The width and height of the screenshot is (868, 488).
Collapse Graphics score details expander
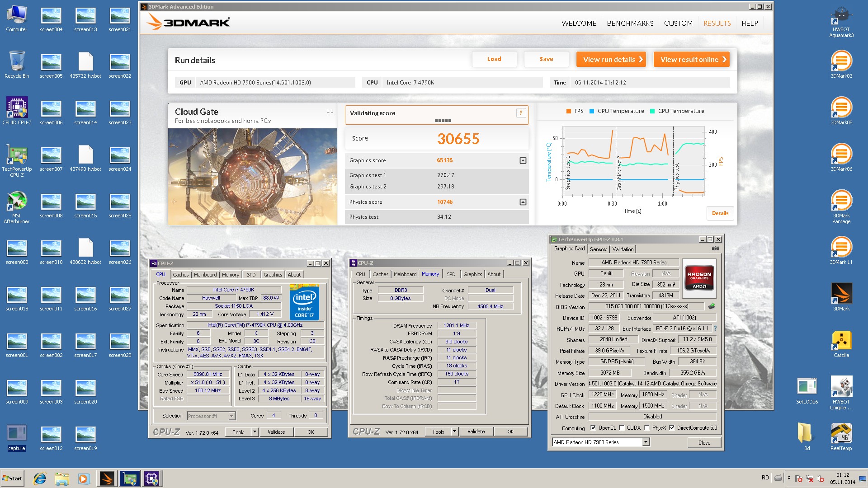[523, 160]
